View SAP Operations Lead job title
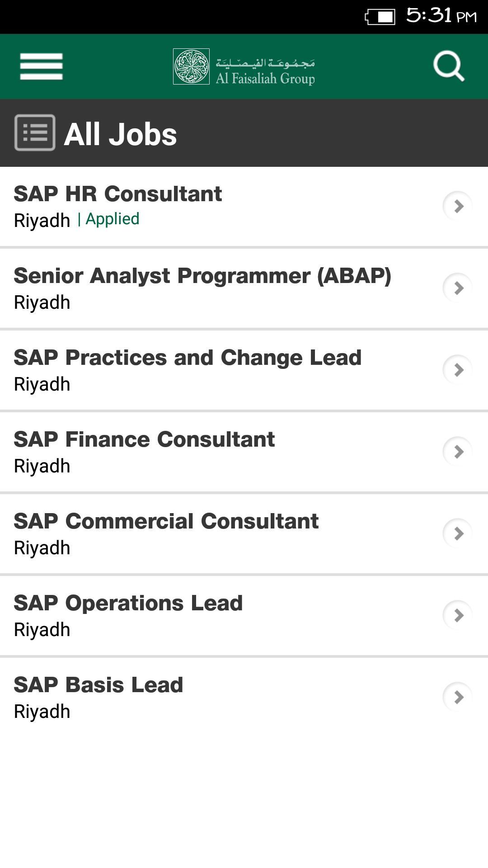Viewport: 488px width, 868px height. click(128, 603)
